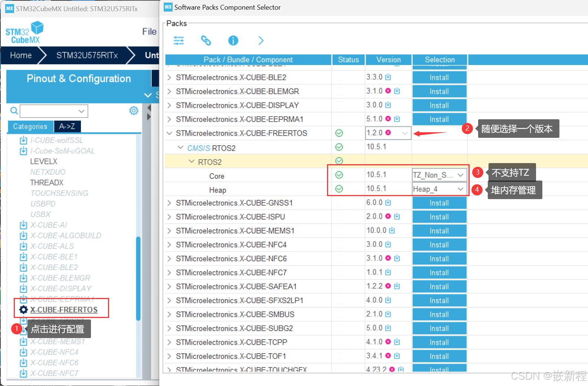Click download icon beside I-CUBE-wolfSSL in categories
Viewport: 588px width, 386px height.
23,140
